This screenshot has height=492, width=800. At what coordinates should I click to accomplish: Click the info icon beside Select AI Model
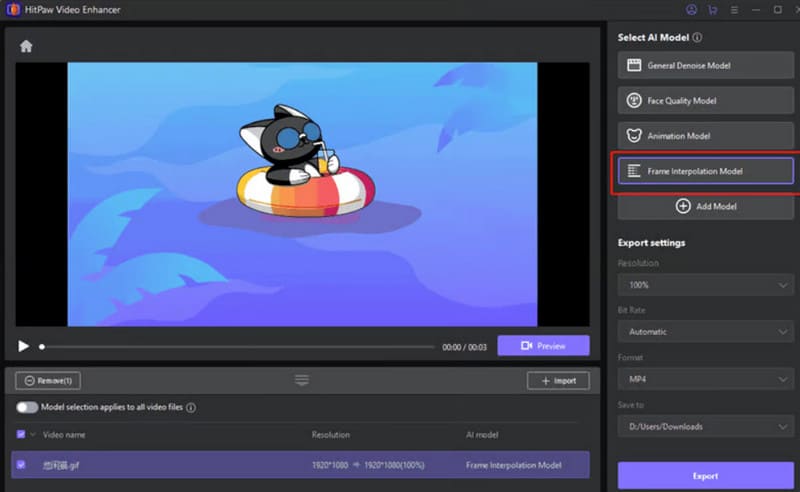pyautogui.click(x=697, y=38)
